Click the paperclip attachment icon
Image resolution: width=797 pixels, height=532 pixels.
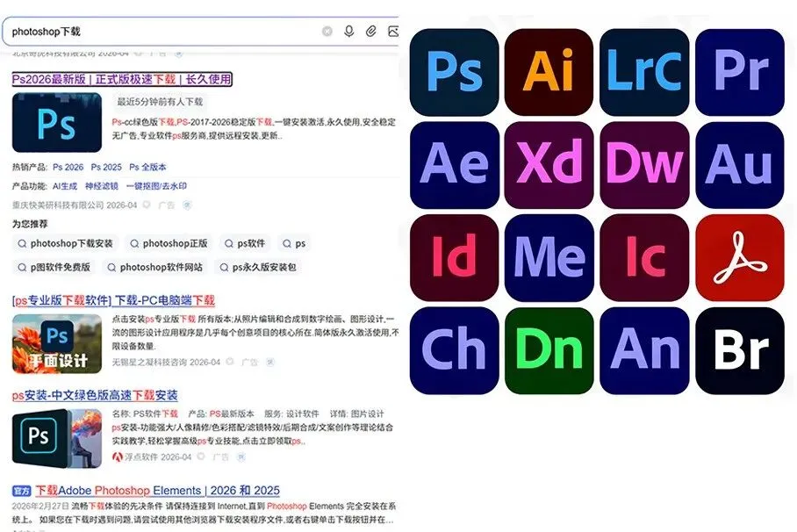point(371,32)
